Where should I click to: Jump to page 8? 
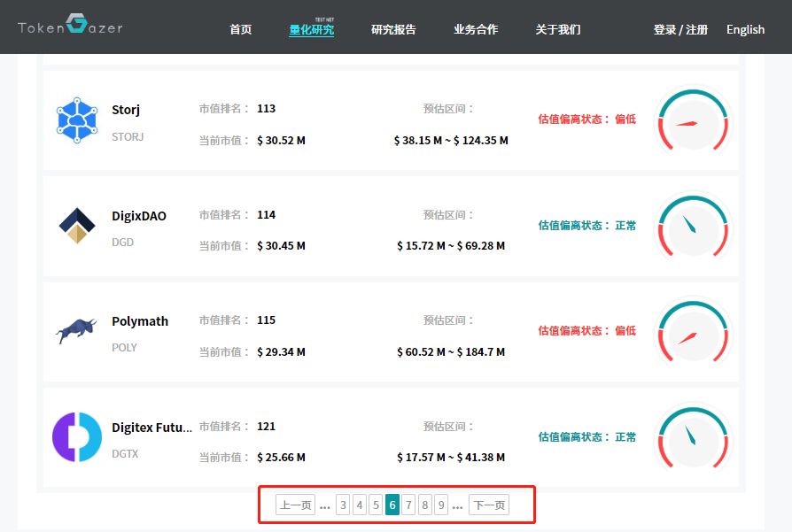point(424,505)
